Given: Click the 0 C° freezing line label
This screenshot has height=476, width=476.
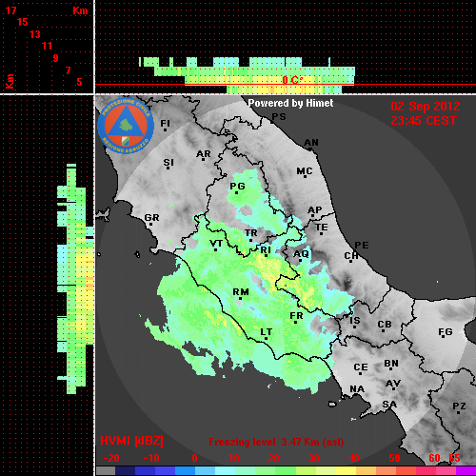Looking at the screenshot, I should tap(292, 80).
